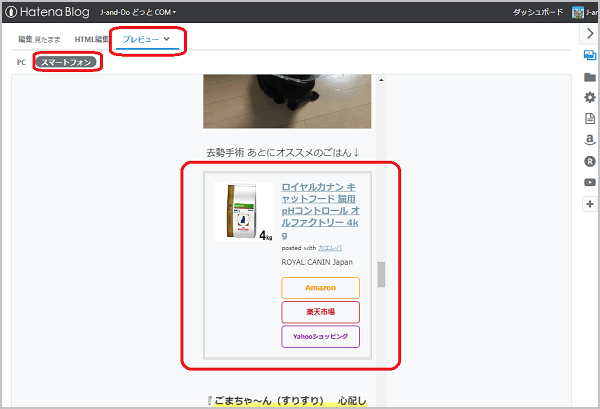Screen dimensions: 600x409
Task: Click the text ROYAL CANIN Japan
Action: (317, 262)
